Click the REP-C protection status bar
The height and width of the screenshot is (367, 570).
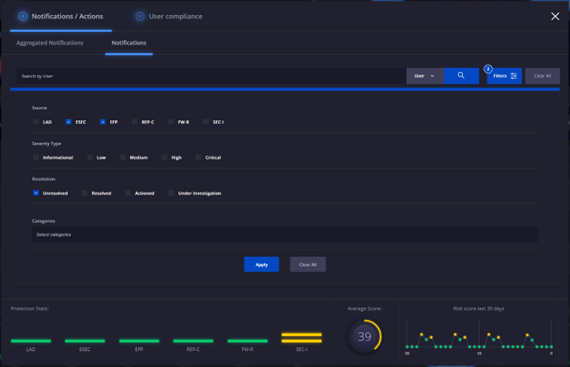point(193,341)
